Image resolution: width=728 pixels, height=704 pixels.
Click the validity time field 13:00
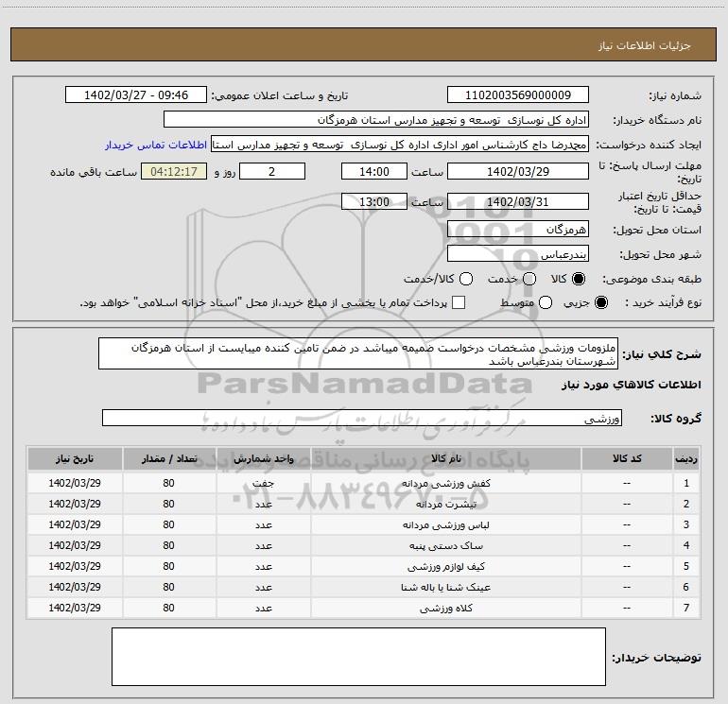click(374, 201)
